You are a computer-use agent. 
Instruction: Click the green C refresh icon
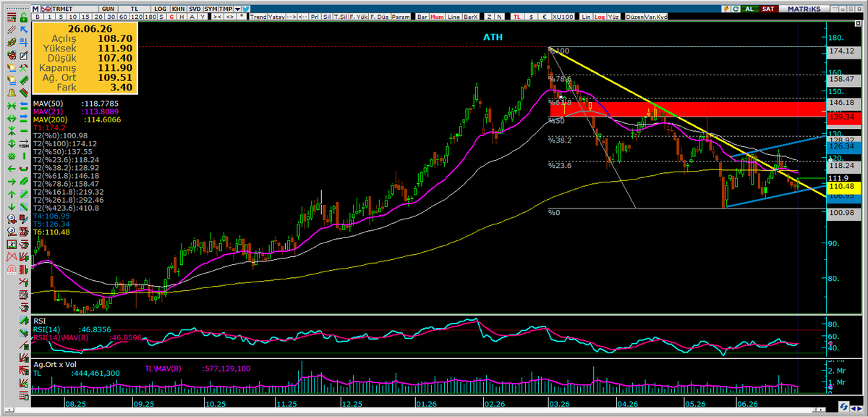coord(736,9)
